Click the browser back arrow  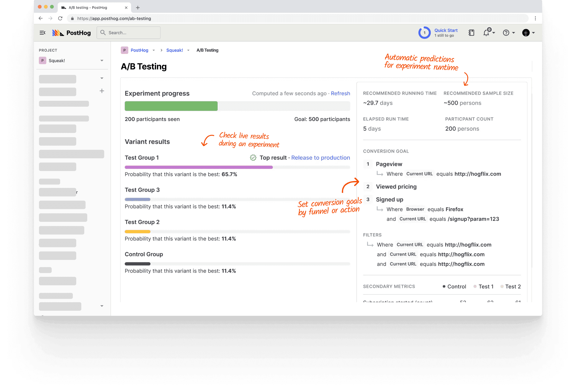[x=40, y=18]
